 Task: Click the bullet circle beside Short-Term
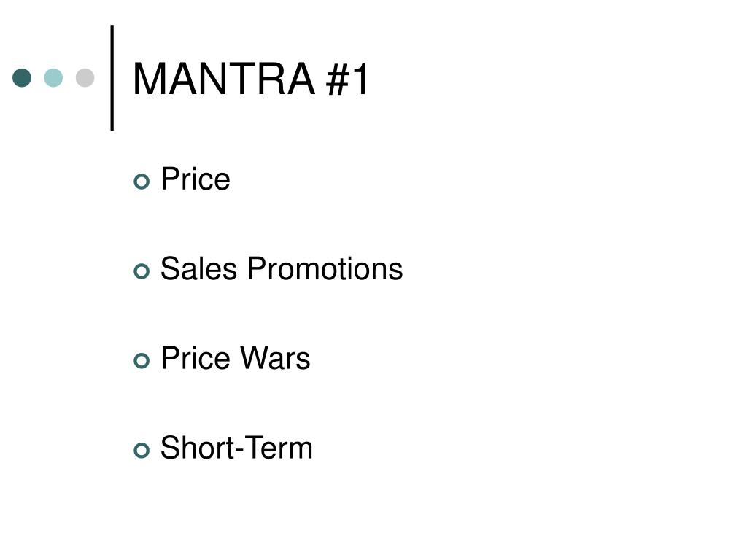142,450
